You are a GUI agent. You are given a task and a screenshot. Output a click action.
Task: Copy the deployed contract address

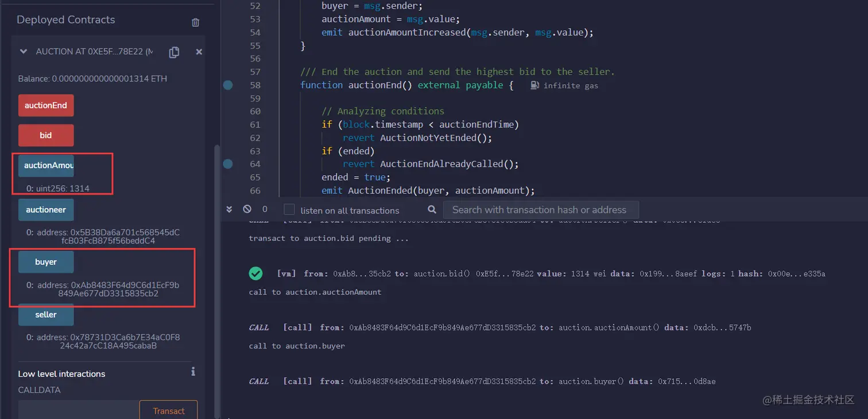coord(174,52)
